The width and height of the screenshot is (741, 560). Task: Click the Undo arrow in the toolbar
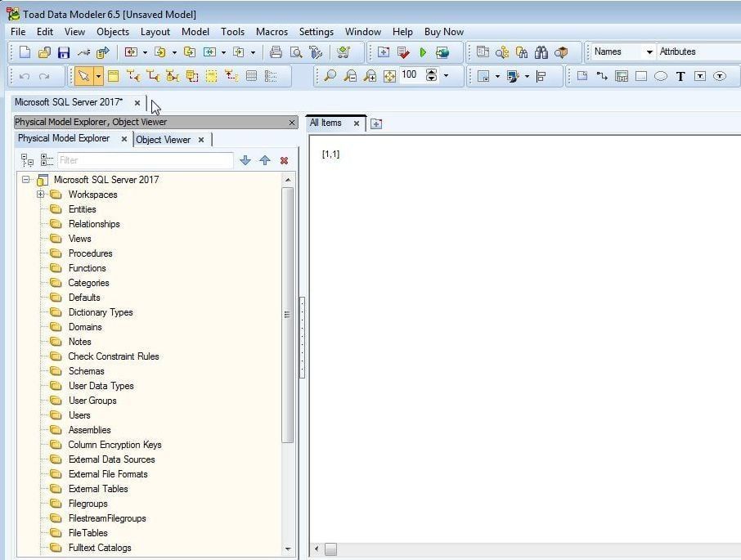pos(25,76)
